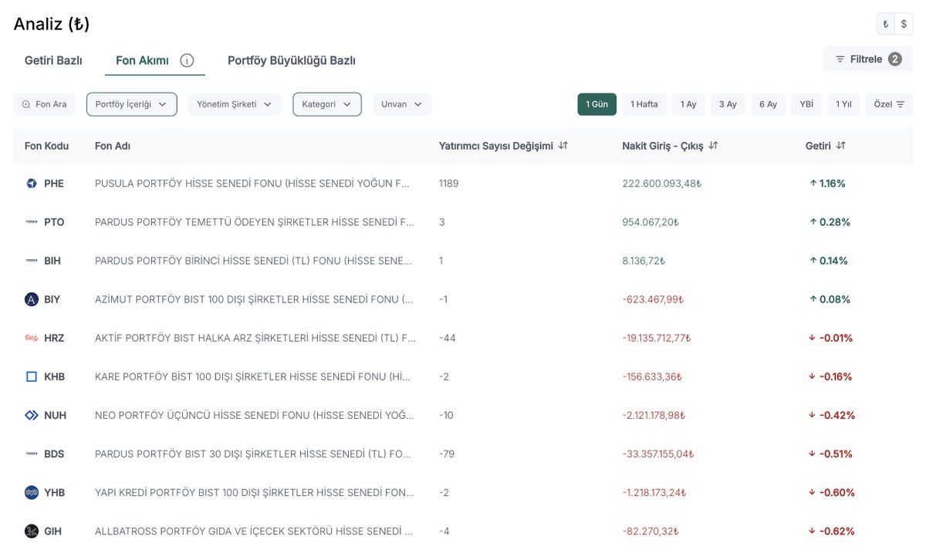Sort by Nakit Giriş - Çıkış arrows
This screenshot has width=926, height=560.
(713, 145)
